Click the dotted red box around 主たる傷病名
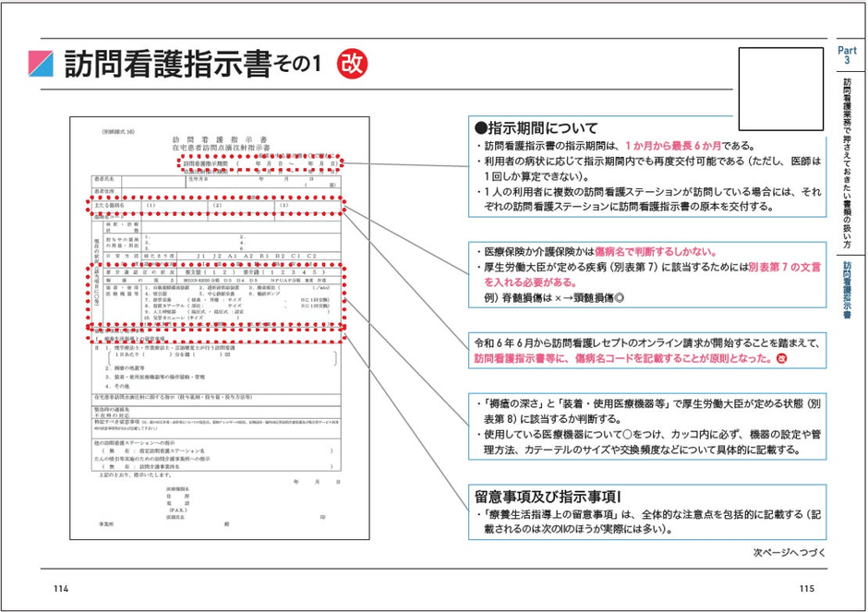868x612 pixels. pyautogui.click(x=216, y=205)
